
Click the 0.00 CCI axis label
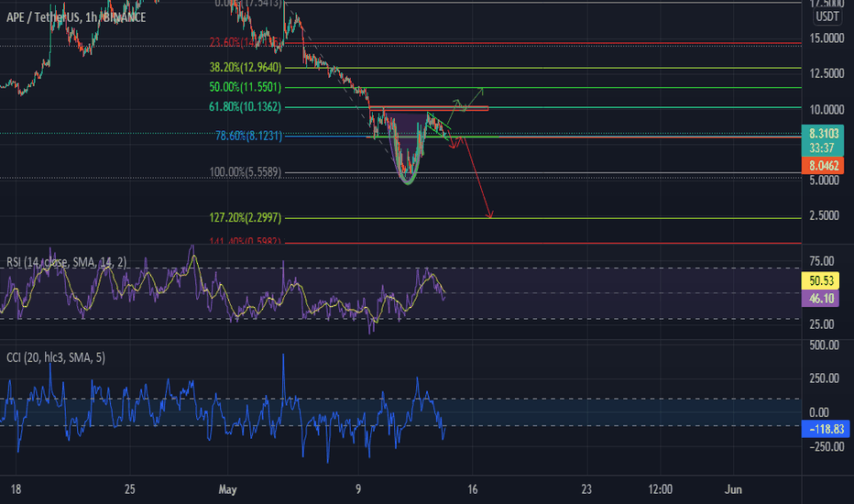(819, 412)
